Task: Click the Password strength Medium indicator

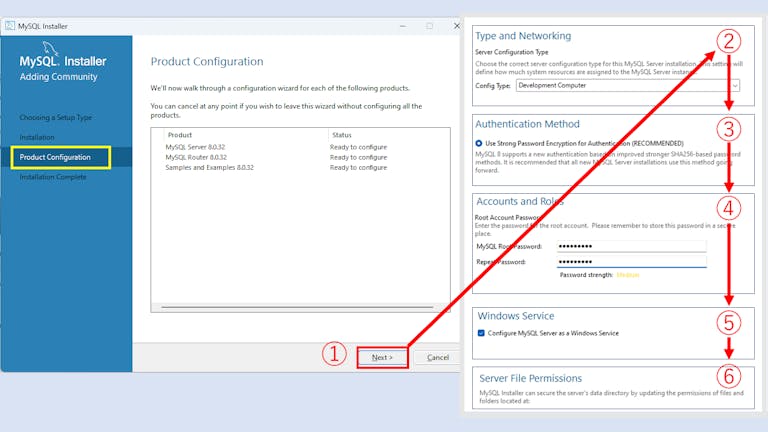Action: tap(627, 275)
